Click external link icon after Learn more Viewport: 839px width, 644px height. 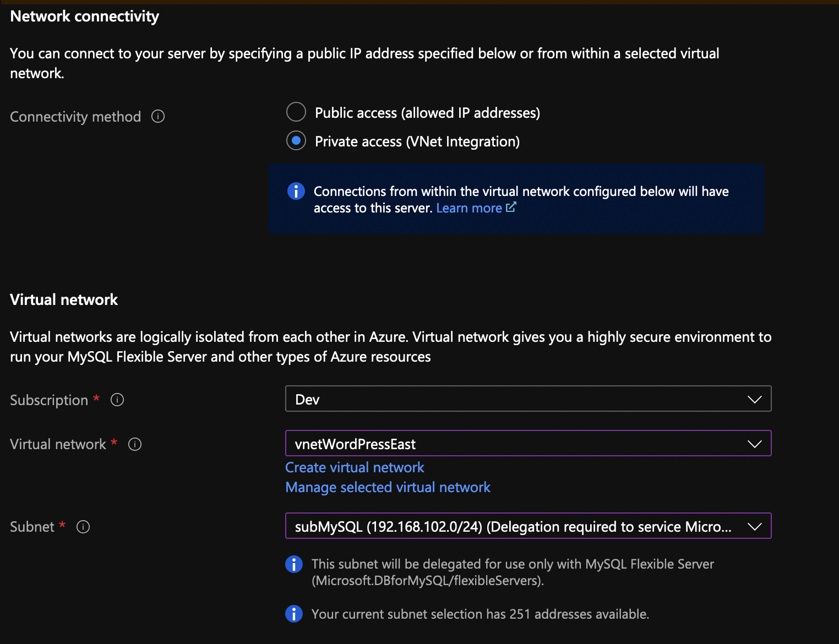pyautogui.click(x=511, y=207)
